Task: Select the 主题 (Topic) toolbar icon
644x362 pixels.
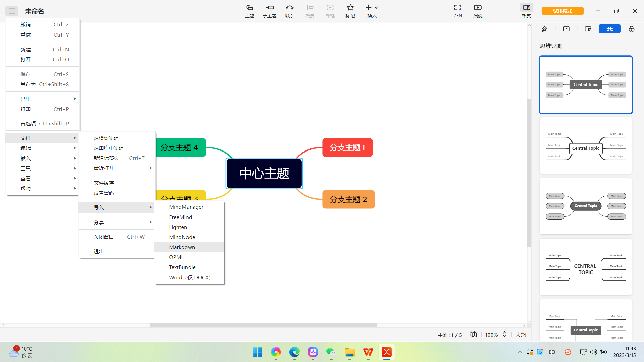Action: tap(249, 11)
